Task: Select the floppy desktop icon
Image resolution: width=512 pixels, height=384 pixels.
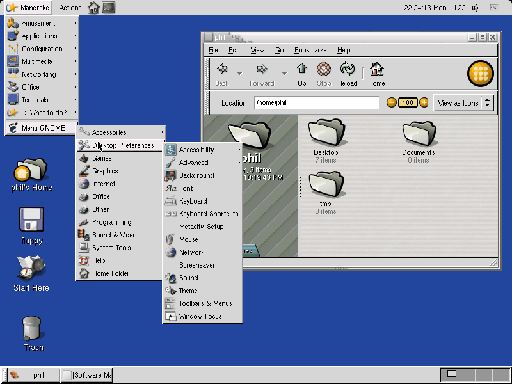Action: click(x=31, y=219)
